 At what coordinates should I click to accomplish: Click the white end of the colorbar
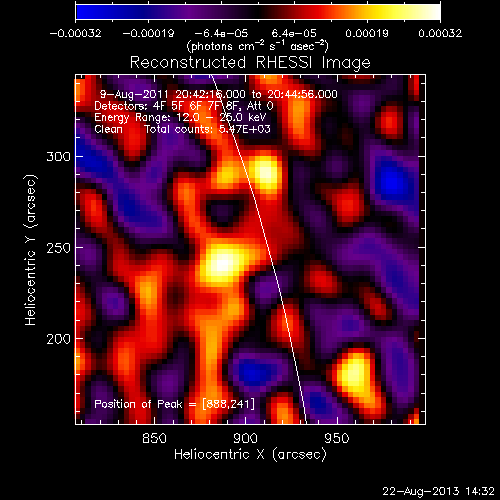[x=433, y=12]
